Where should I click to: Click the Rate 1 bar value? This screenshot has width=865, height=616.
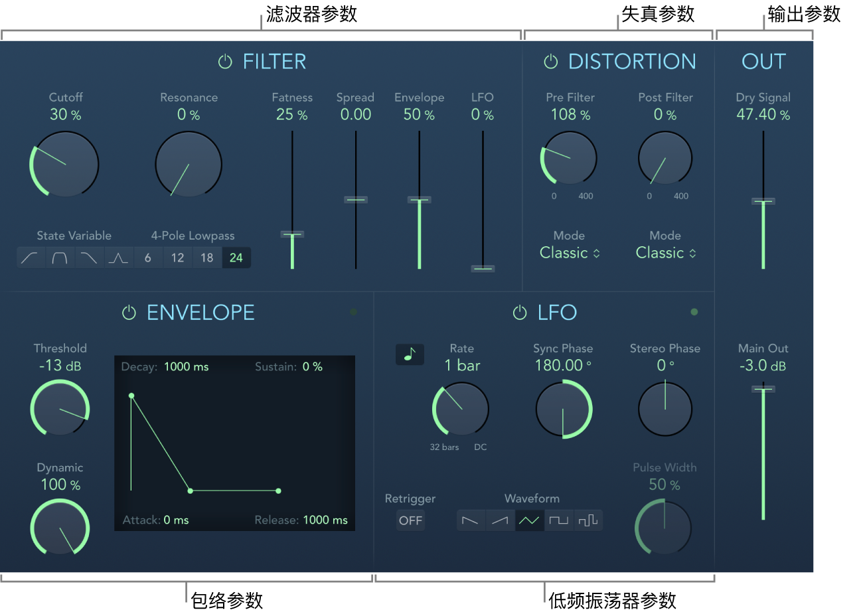pyautogui.click(x=462, y=366)
